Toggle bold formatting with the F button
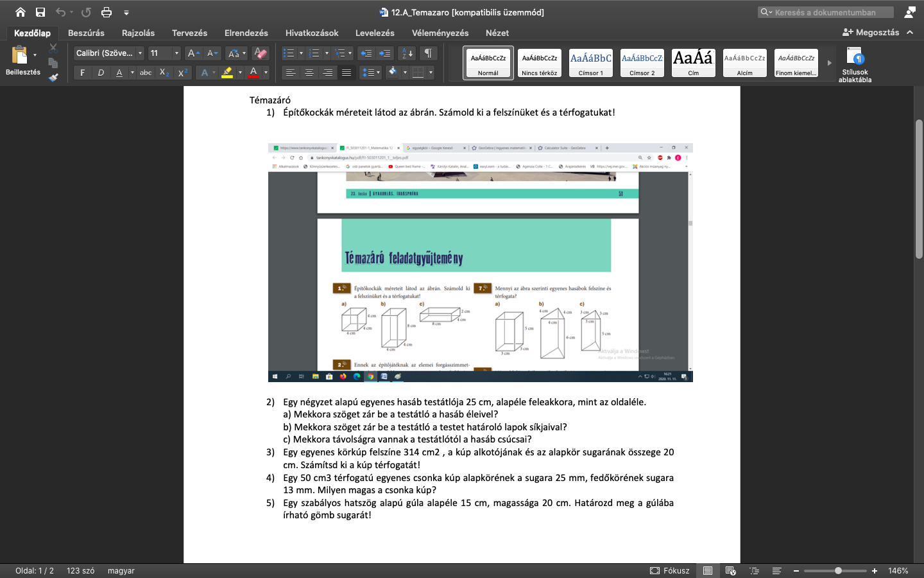924x578 pixels. pos(82,73)
